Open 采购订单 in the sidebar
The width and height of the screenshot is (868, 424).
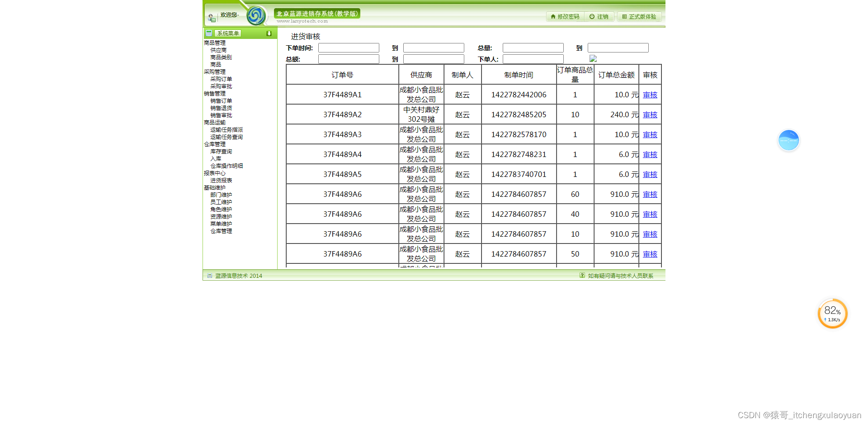click(x=221, y=79)
